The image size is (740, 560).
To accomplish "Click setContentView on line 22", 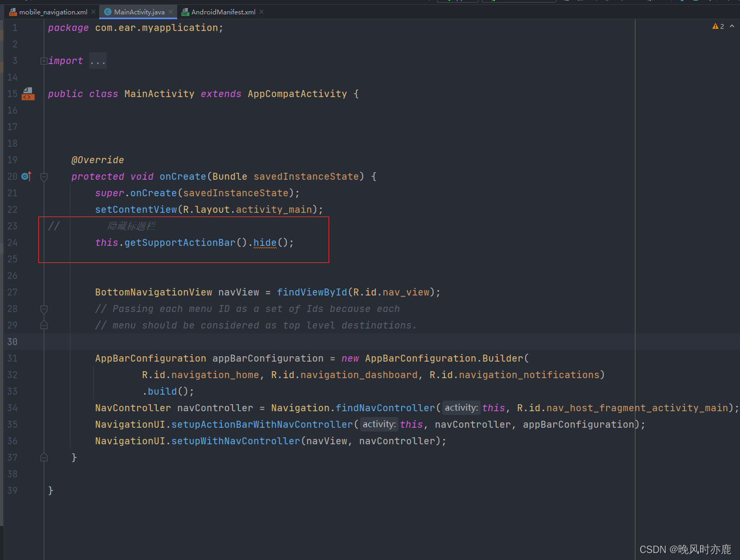I will (136, 210).
